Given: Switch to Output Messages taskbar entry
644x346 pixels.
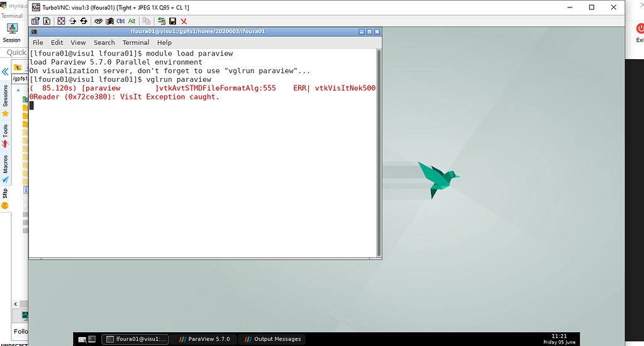Looking at the screenshot, I should click(x=273, y=339).
